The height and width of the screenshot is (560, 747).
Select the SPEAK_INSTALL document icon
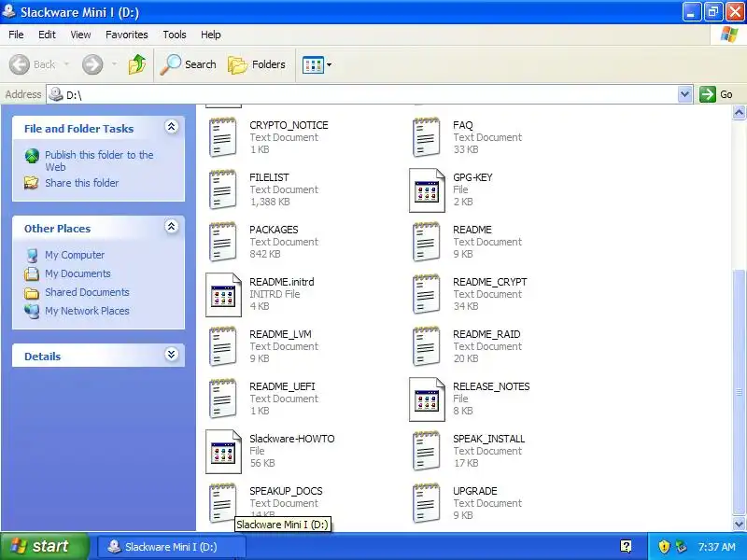(427, 451)
